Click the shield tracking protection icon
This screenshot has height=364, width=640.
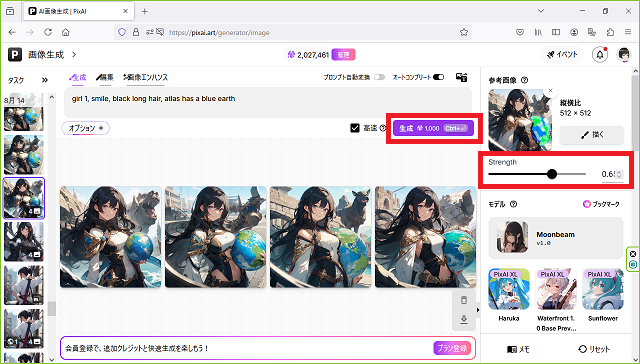point(122,32)
